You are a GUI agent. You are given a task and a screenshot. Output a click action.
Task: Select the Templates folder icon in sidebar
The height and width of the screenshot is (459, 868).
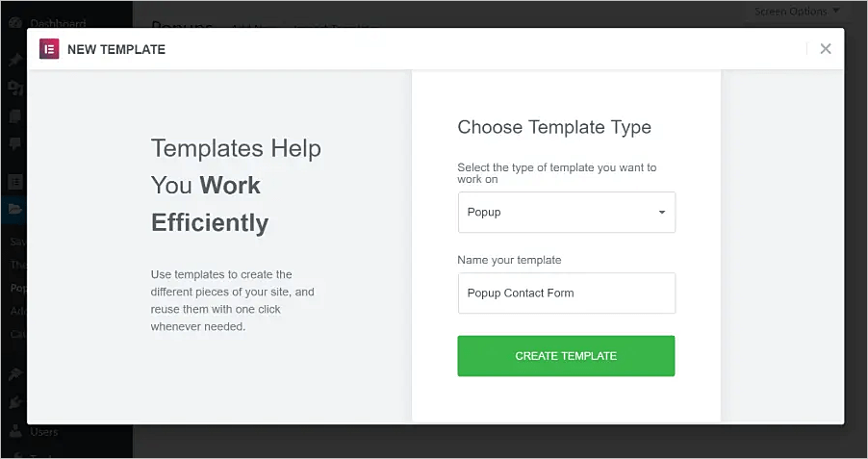(x=15, y=209)
